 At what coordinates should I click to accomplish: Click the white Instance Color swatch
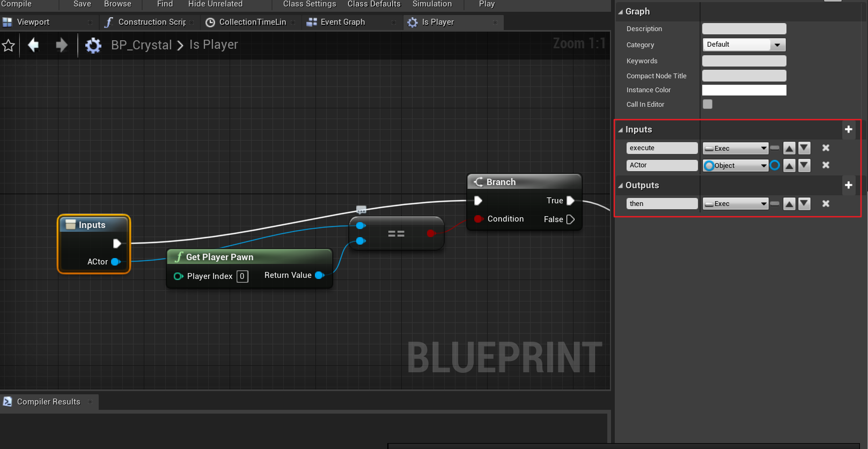[x=744, y=90]
